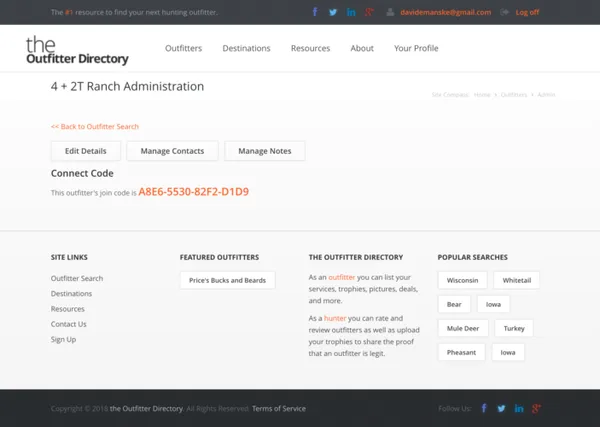Click the Outfitter Directory logo
The height and width of the screenshot is (427, 600).
coord(77,50)
